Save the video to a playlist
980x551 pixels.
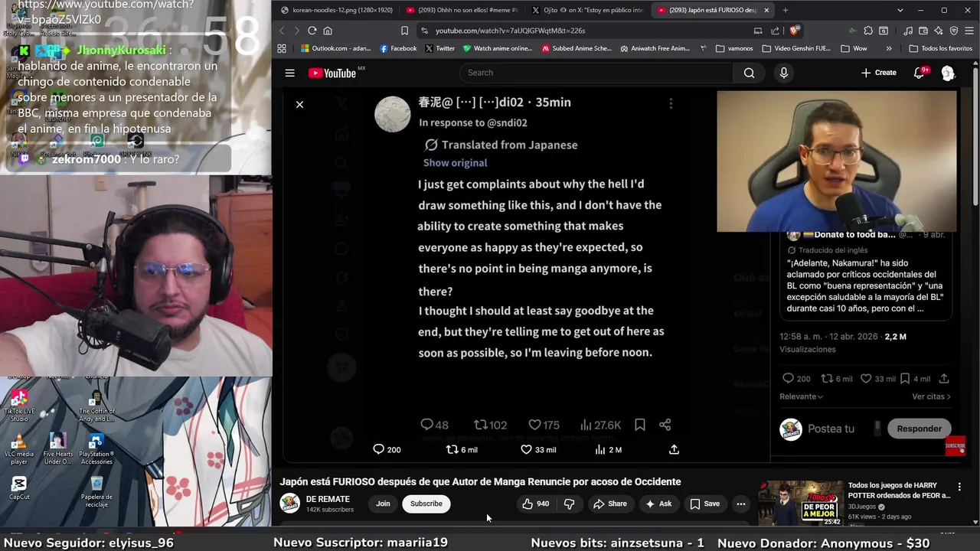[704, 504]
